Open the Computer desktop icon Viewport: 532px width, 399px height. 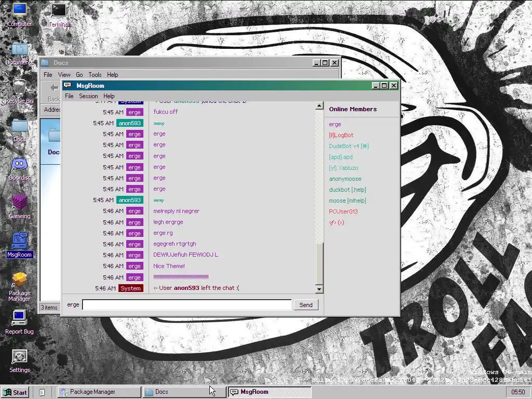[x=19, y=15]
